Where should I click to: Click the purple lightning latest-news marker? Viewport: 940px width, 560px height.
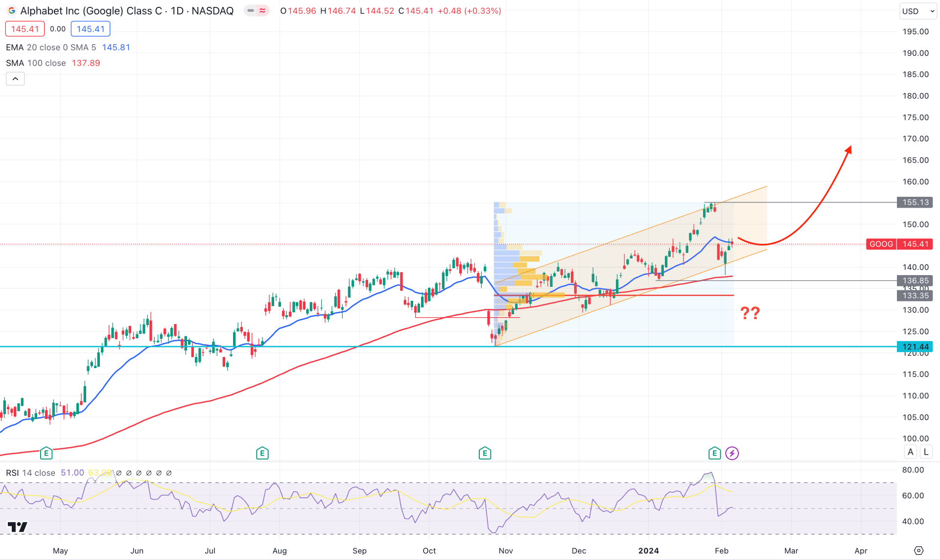(732, 453)
